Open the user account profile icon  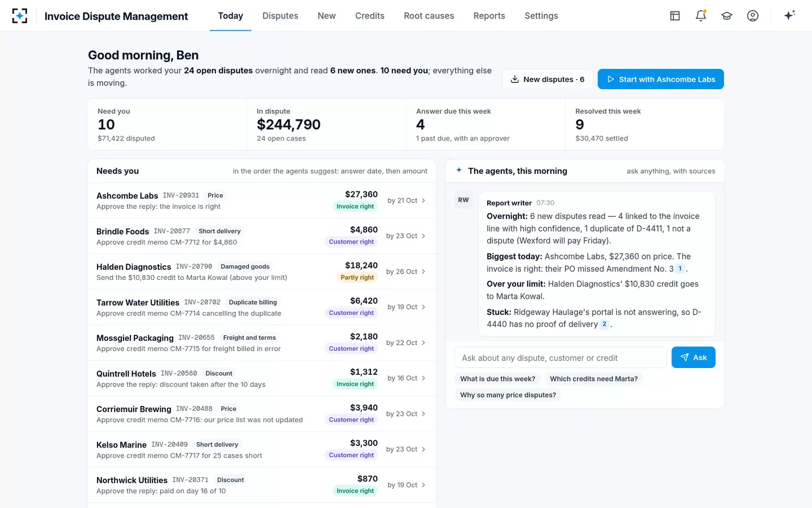pyautogui.click(x=753, y=16)
